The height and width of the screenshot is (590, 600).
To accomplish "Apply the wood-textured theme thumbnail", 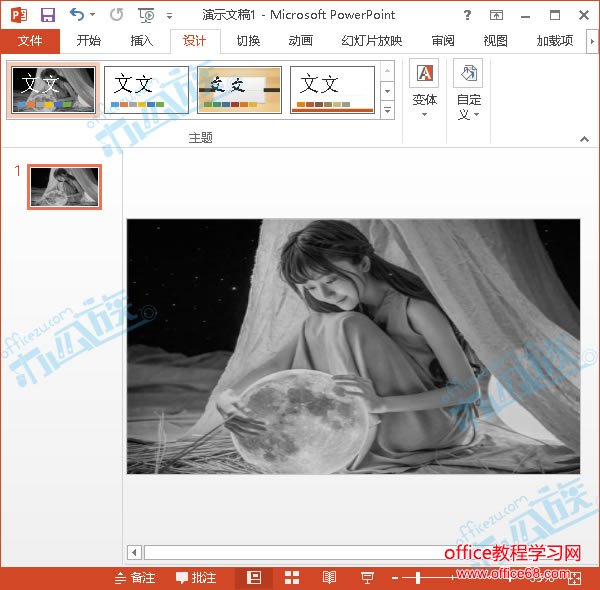I will pyautogui.click(x=240, y=90).
